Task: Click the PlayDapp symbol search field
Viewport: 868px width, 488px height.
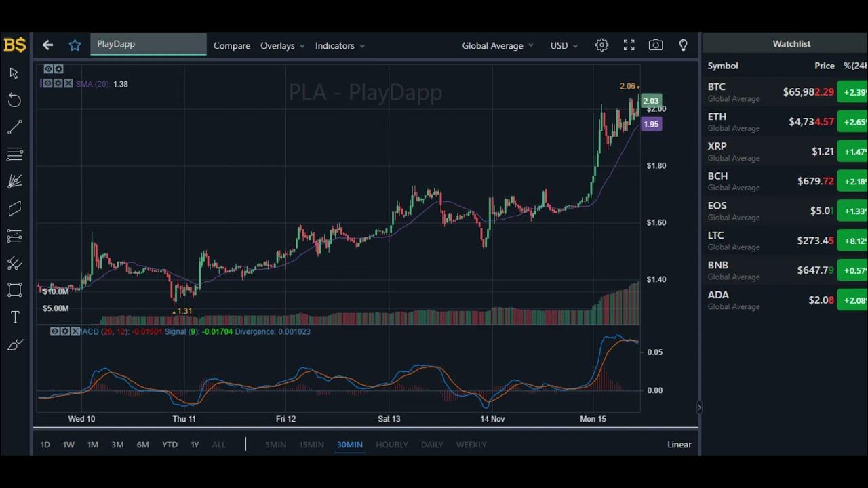Action: point(148,44)
